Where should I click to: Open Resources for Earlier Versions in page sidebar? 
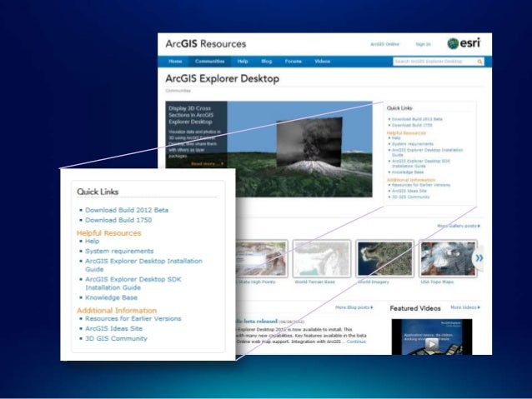point(421,185)
